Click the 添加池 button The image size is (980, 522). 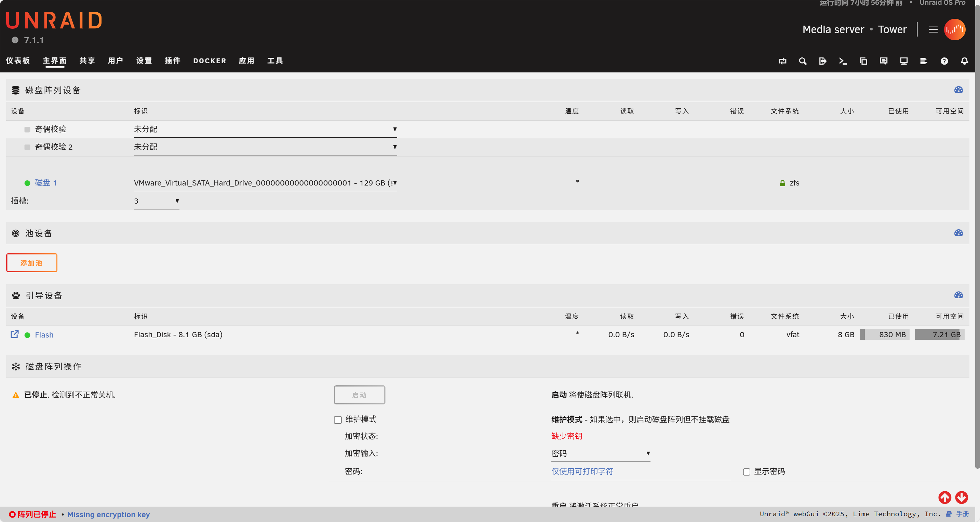[31, 263]
